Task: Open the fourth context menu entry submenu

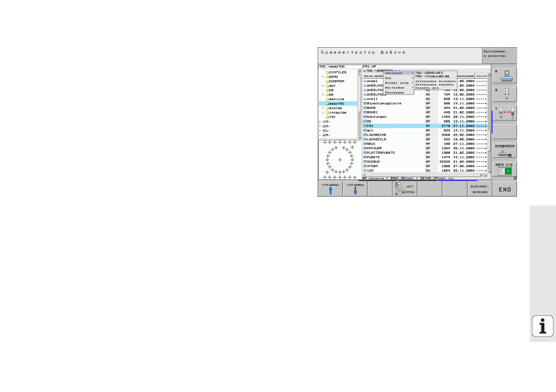Action: (x=399, y=87)
